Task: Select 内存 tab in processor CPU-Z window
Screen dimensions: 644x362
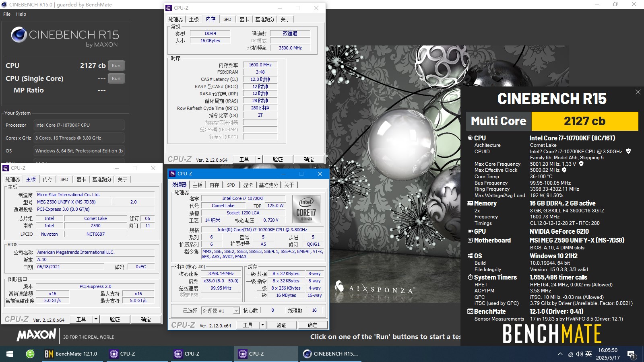Action: (x=215, y=185)
